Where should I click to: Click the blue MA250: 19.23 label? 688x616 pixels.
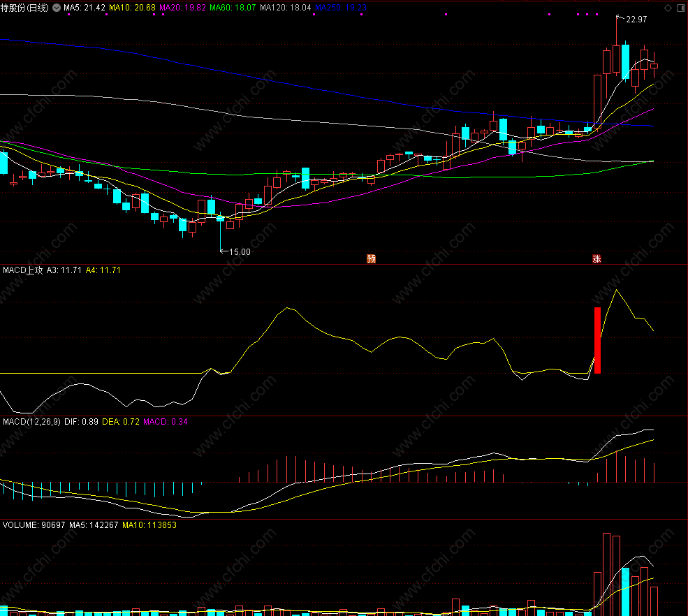click(x=341, y=8)
